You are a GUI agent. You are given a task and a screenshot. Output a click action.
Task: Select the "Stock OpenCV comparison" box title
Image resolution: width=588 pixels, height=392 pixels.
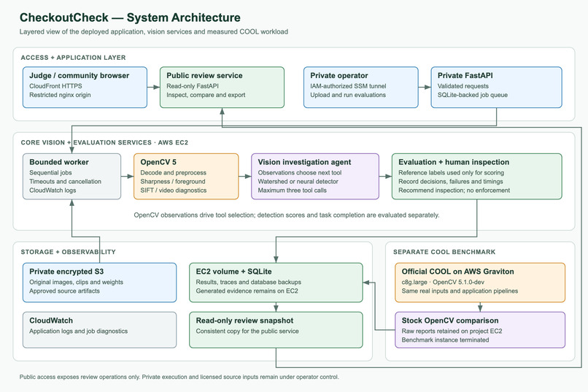click(x=450, y=320)
